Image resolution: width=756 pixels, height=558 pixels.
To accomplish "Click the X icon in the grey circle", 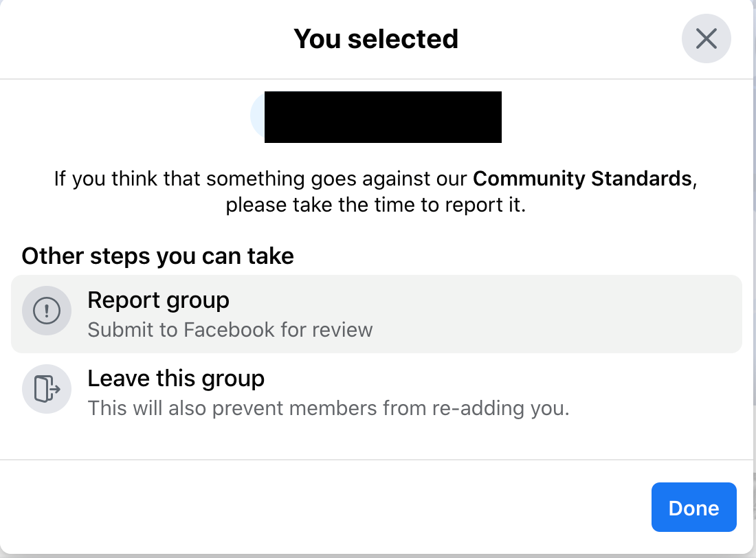I will [706, 38].
